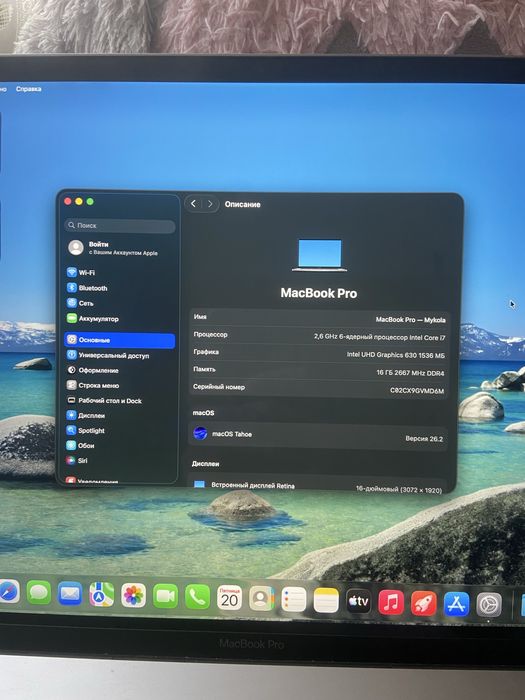This screenshot has width=525, height=700.
Task: Click the serial number C02CX9GVMD6M
Action: (417, 391)
